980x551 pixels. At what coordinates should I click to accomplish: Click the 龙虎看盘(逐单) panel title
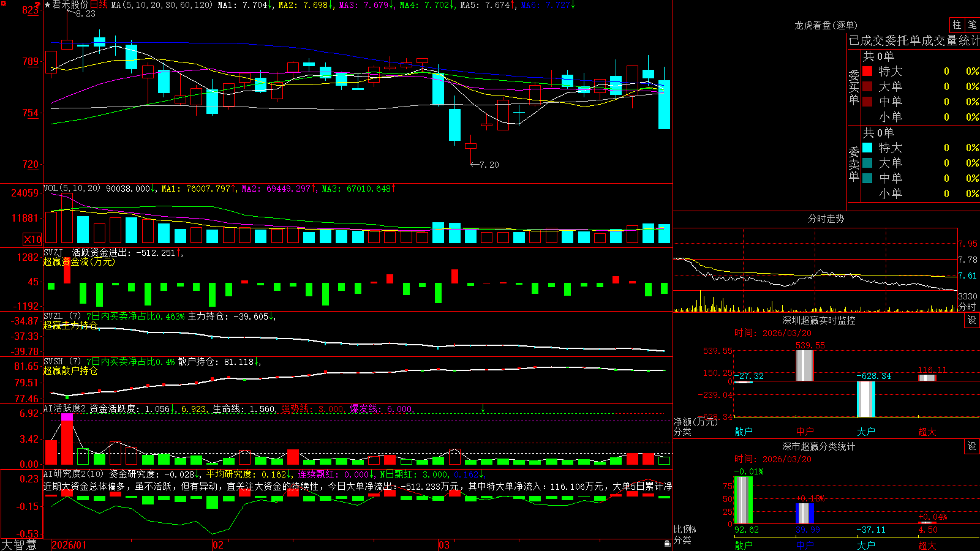826,25
